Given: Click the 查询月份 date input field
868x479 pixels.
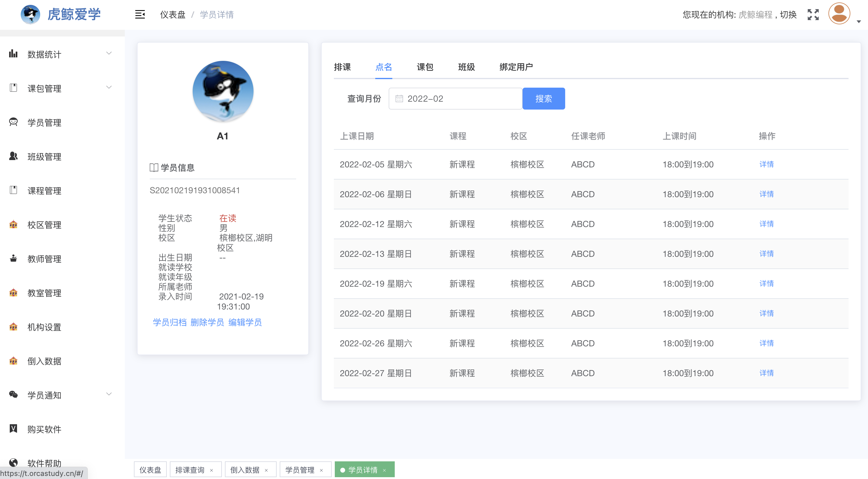Looking at the screenshot, I should [455, 99].
